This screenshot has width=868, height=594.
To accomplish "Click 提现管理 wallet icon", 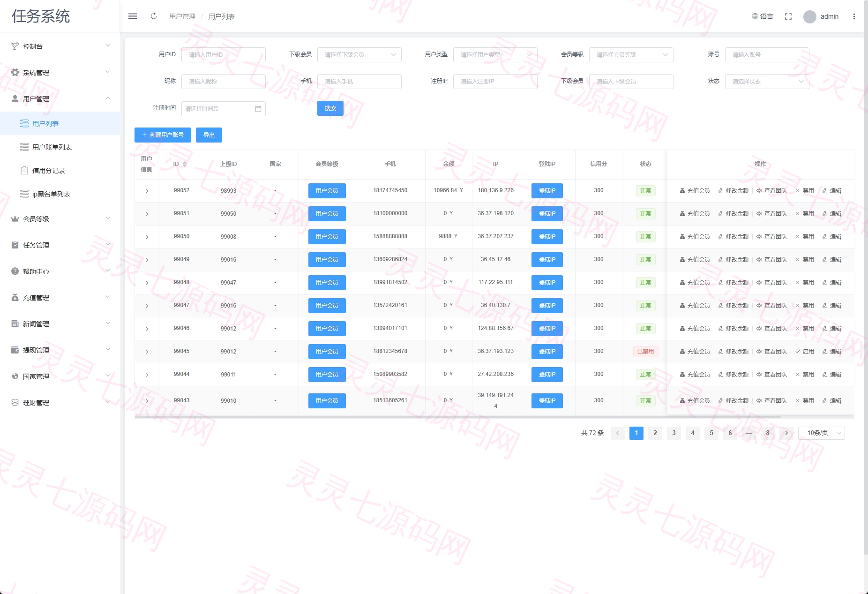I will click(x=15, y=350).
